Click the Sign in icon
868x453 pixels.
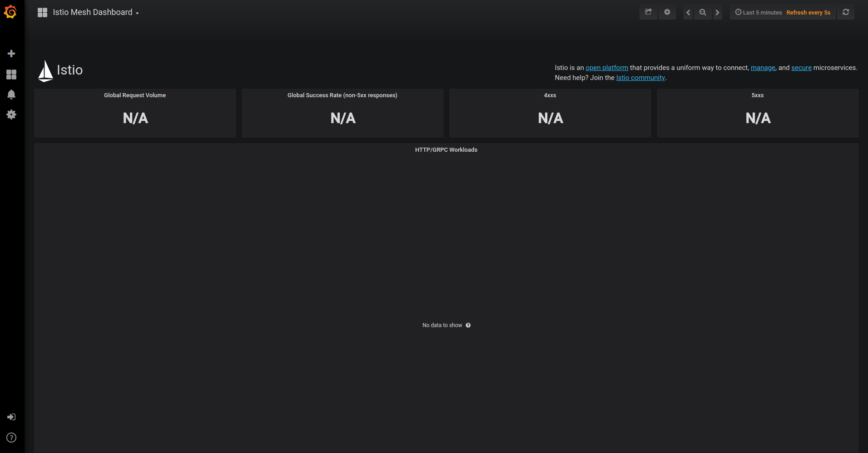tap(11, 417)
